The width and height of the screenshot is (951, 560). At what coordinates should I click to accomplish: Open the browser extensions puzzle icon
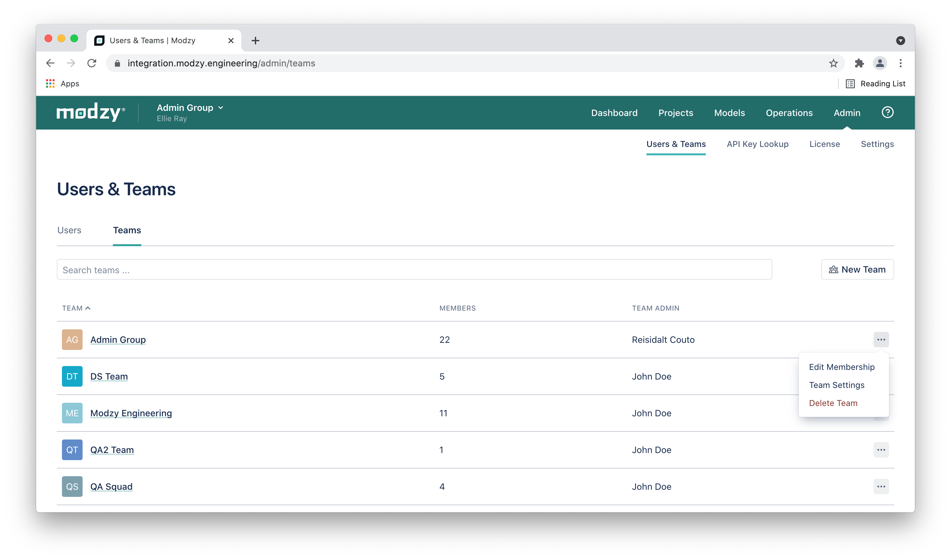(859, 63)
